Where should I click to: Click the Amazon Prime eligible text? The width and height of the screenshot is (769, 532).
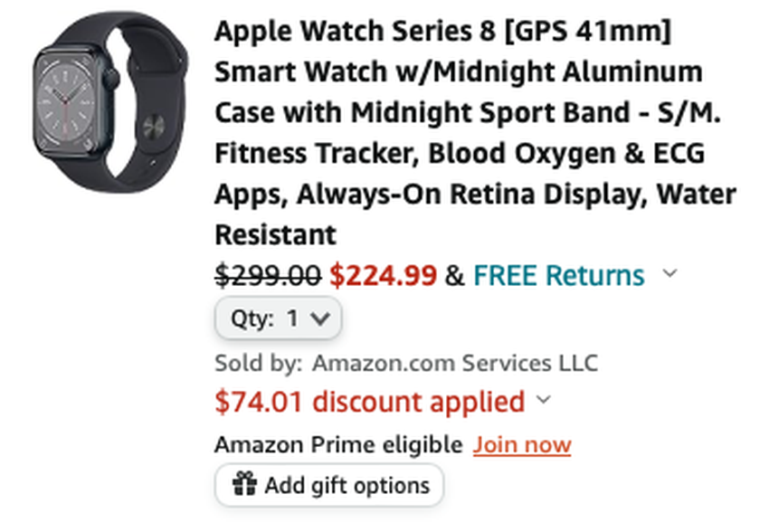point(338,444)
